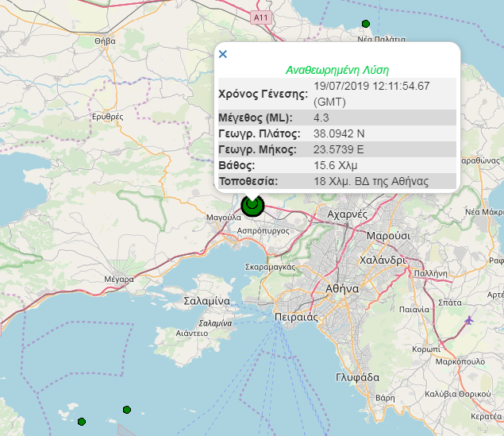Click the Θήβα city label on map
The image size is (504, 436).
[105, 41]
